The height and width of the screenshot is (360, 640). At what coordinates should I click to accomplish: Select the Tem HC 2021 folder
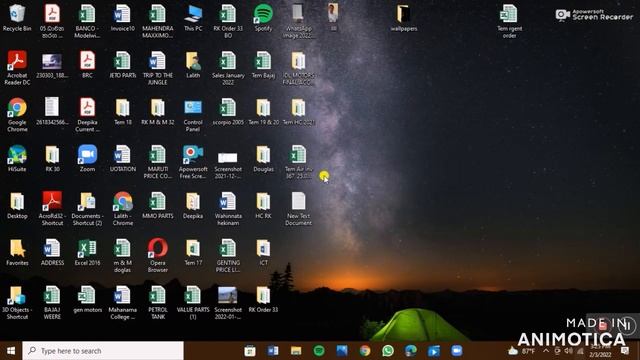click(x=298, y=111)
